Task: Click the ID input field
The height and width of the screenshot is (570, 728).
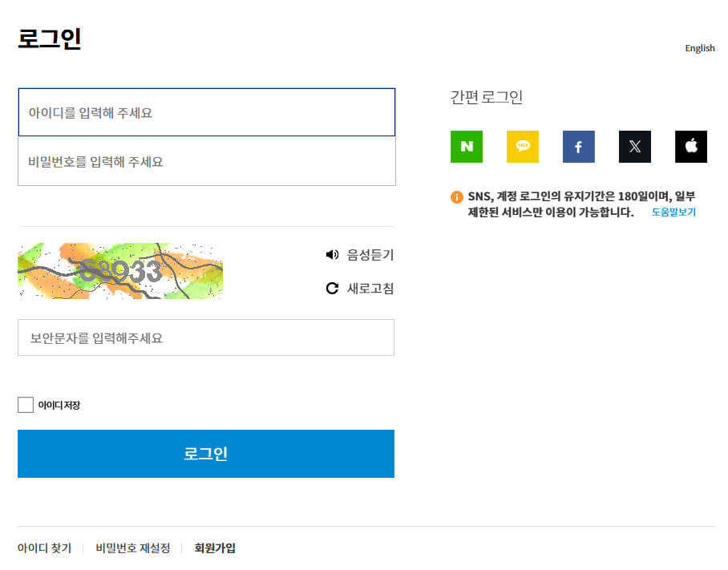Action: [x=206, y=111]
